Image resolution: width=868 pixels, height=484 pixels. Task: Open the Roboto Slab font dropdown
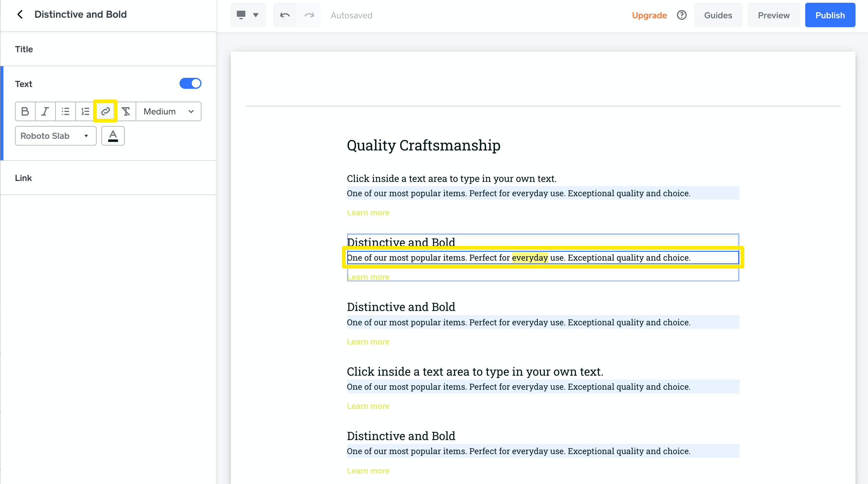(55, 135)
